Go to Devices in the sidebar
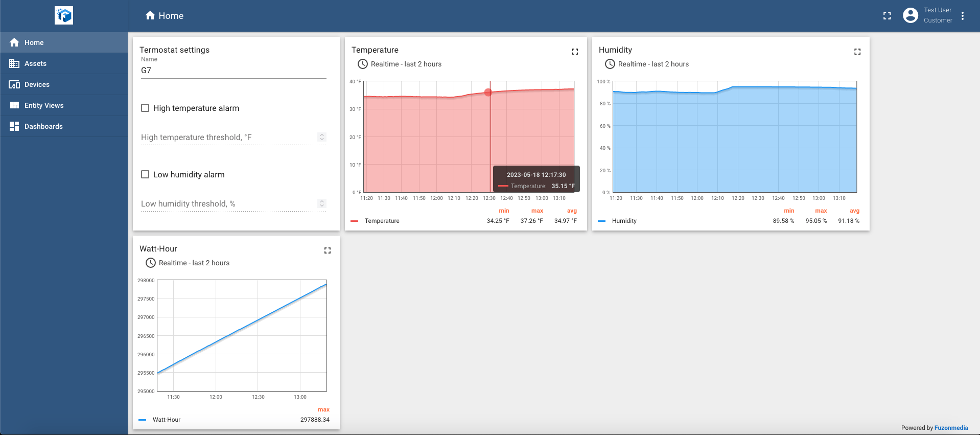 37,84
